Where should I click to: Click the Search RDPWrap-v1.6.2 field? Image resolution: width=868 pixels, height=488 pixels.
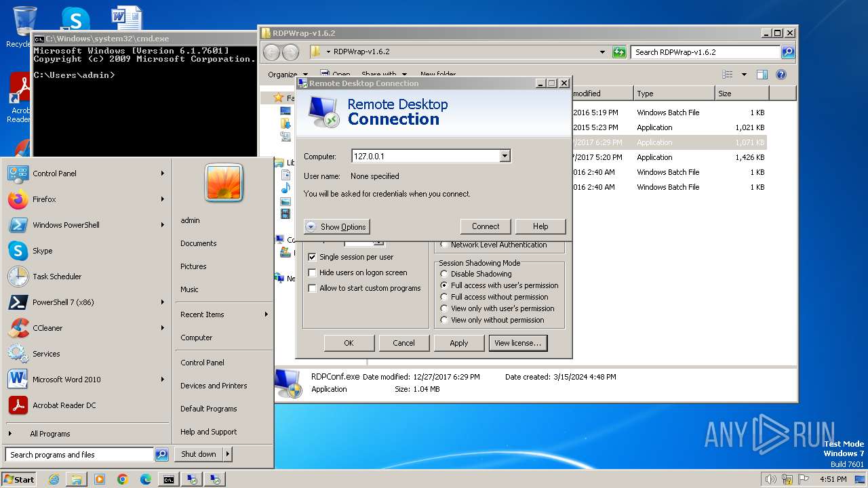tap(706, 52)
